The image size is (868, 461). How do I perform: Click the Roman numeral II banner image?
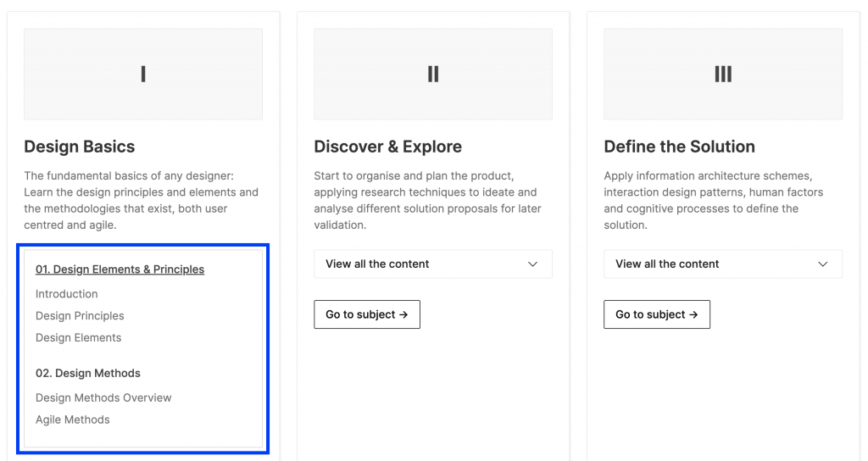click(x=433, y=74)
